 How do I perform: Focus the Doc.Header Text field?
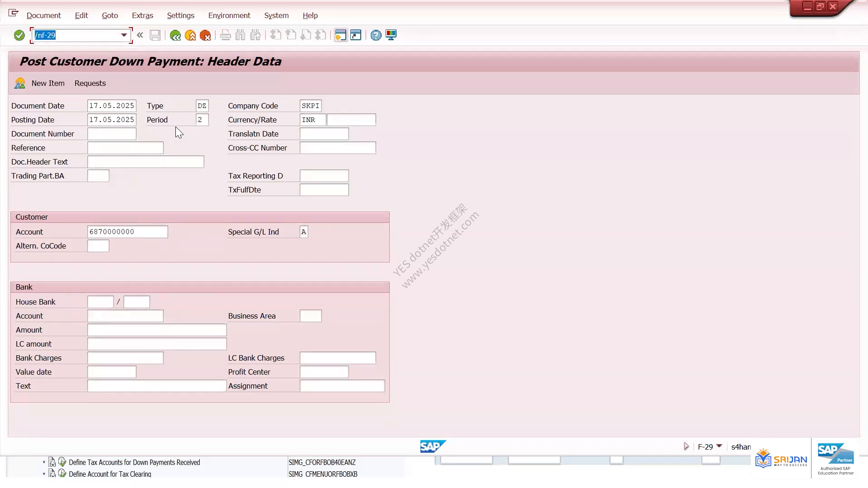point(146,162)
